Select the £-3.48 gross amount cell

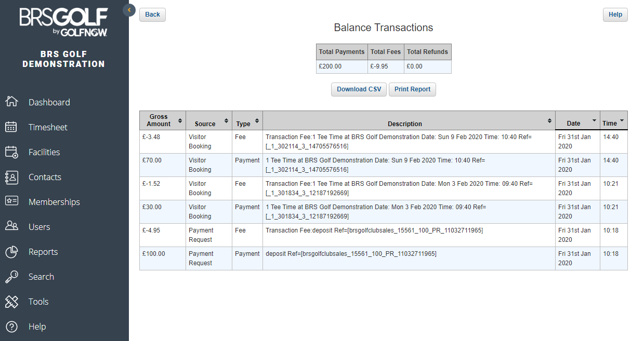point(163,142)
